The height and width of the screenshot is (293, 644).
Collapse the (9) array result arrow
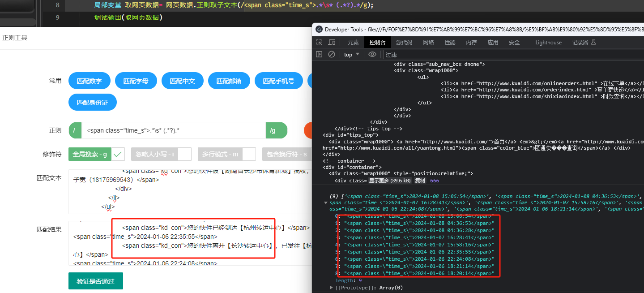click(x=325, y=203)
